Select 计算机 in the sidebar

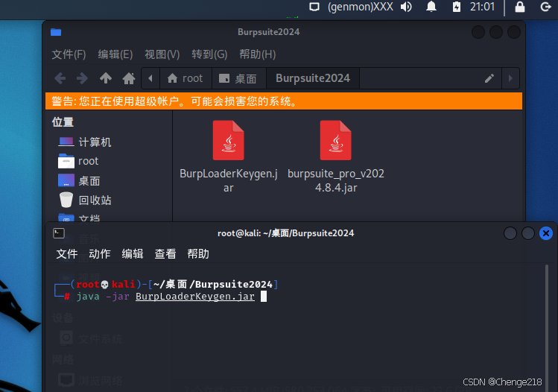pos(85,142)
